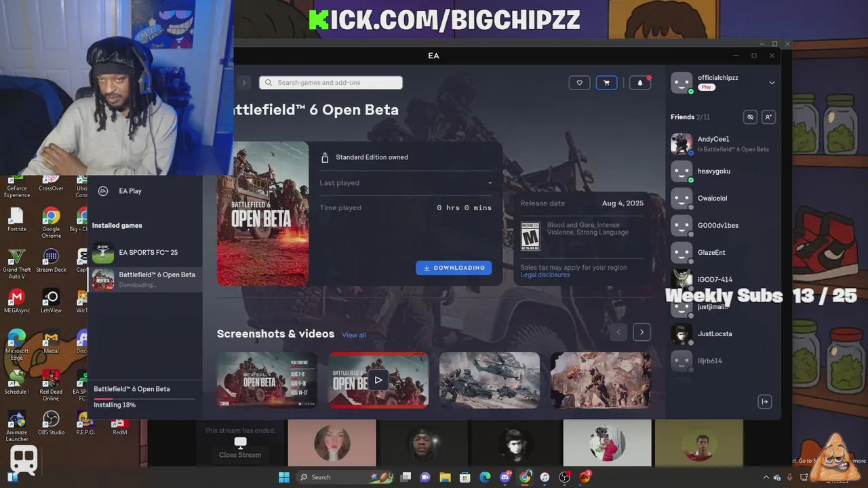Viewport: 868px width, 488px height.
Task: Expand the officialchipzz account dropdown
Action: pos(772,83)
